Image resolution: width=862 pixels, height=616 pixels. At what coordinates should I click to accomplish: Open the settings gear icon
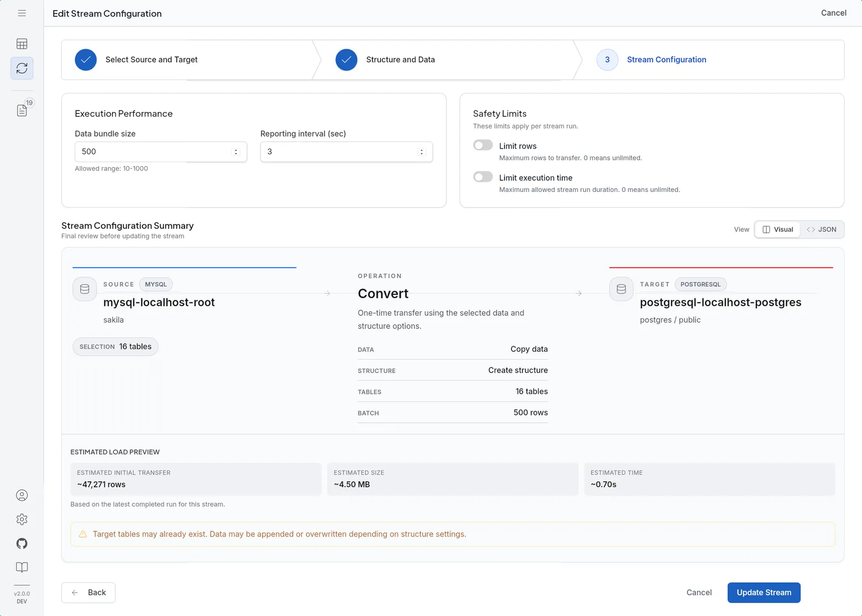[22, 520]
